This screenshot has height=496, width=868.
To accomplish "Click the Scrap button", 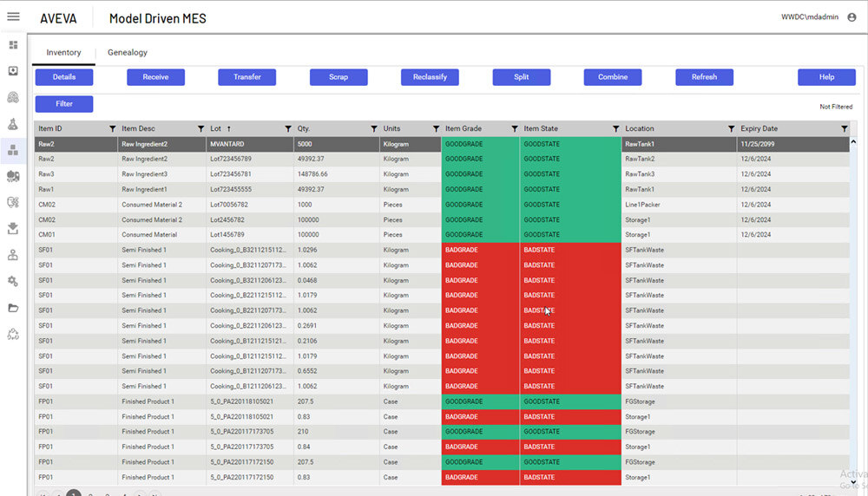I will click(x=339, y=77).
